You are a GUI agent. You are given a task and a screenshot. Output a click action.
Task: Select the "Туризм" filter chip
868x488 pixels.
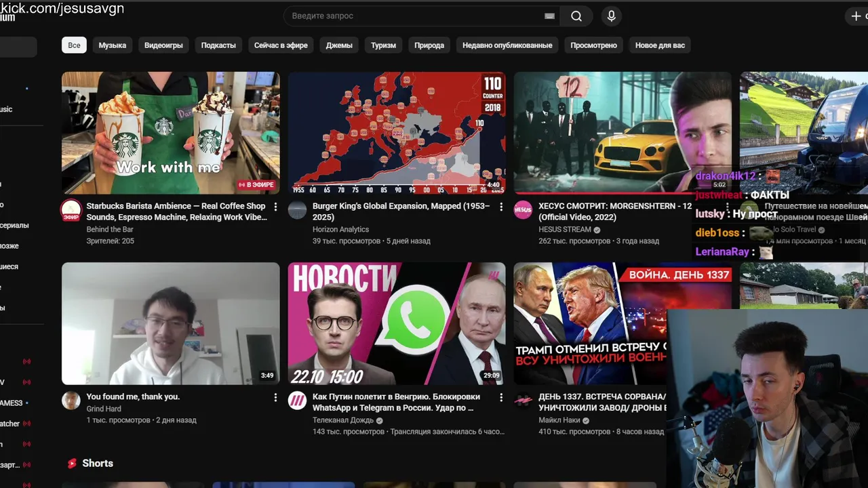click(x=383, y=45)
